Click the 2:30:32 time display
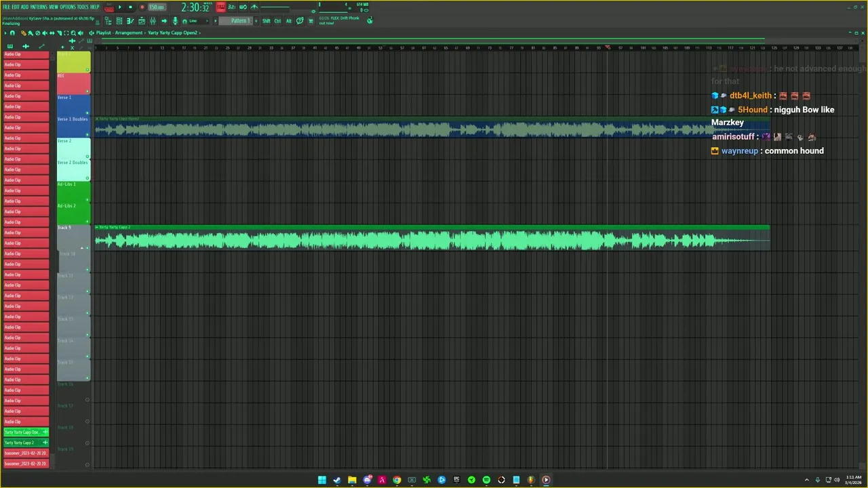This screenshot has height=488, width=868. point(195,7)
